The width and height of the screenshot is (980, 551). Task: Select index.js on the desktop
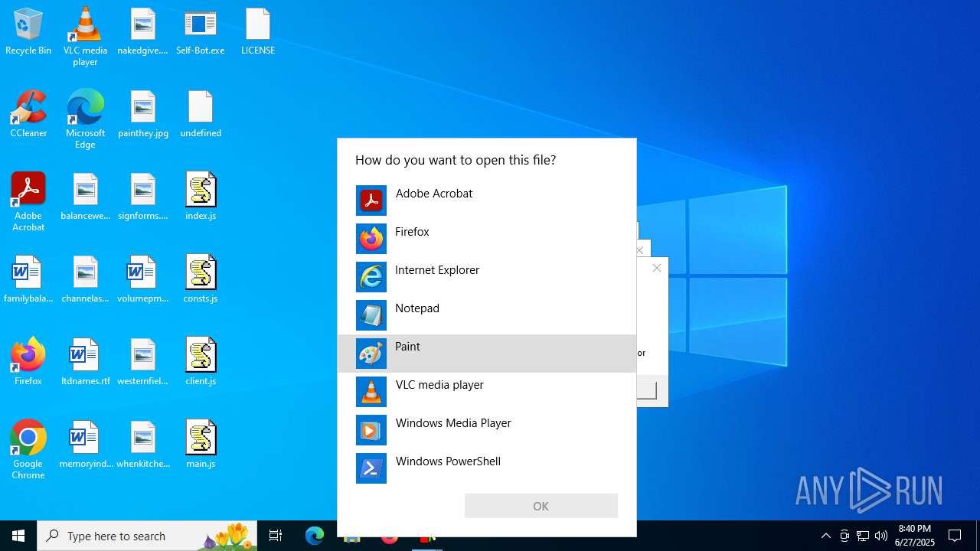[x=200, y=197]
